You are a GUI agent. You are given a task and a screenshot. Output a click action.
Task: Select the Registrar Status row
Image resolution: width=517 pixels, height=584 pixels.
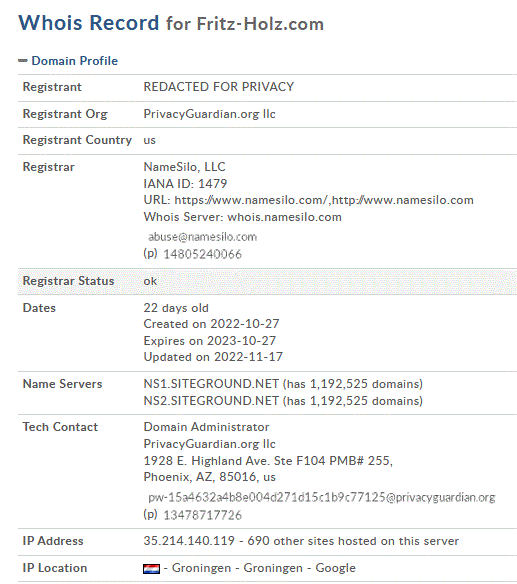[267, 281]
